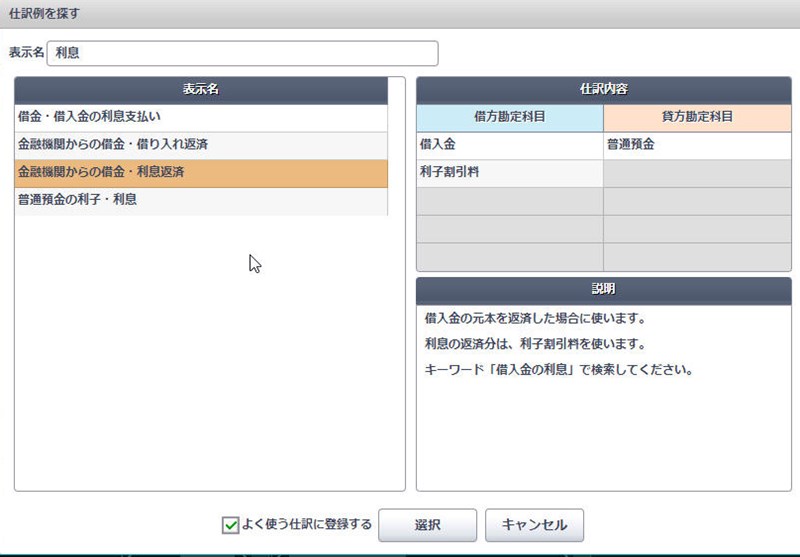Image resolution: width=800 pixels, height=557 pixels.
Task: Select row 普通預金の利子・利息
Action: click(201, 201)
